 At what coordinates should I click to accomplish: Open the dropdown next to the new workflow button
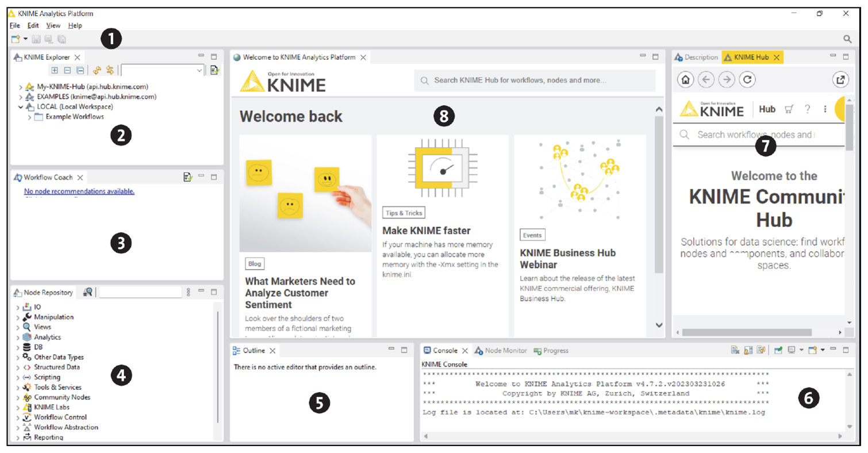[25, 39]
